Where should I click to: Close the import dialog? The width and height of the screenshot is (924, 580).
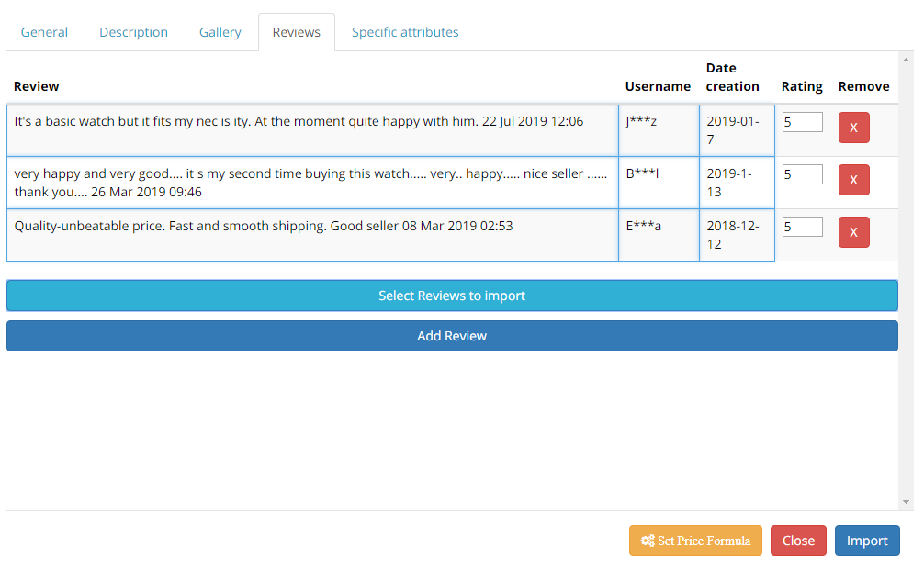tap(798, 541)
